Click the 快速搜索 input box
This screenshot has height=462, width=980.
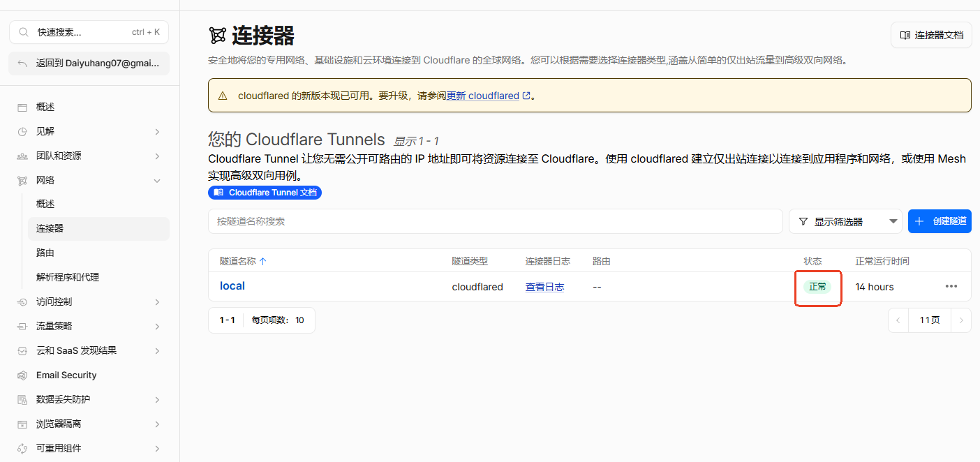point(89,32)
